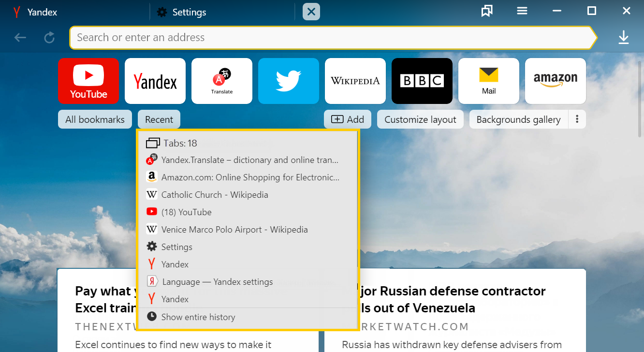Select Tabs: 18 entry

pos(247,143)
